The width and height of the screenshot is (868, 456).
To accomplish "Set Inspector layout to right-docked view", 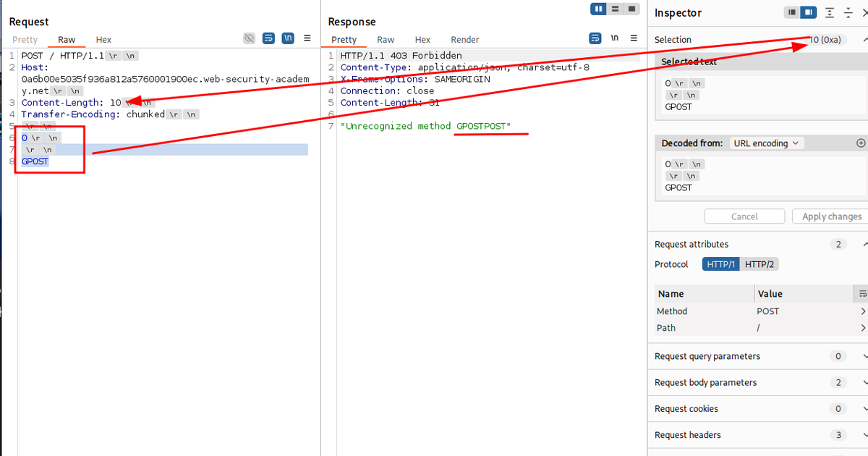I will [808, 12].
